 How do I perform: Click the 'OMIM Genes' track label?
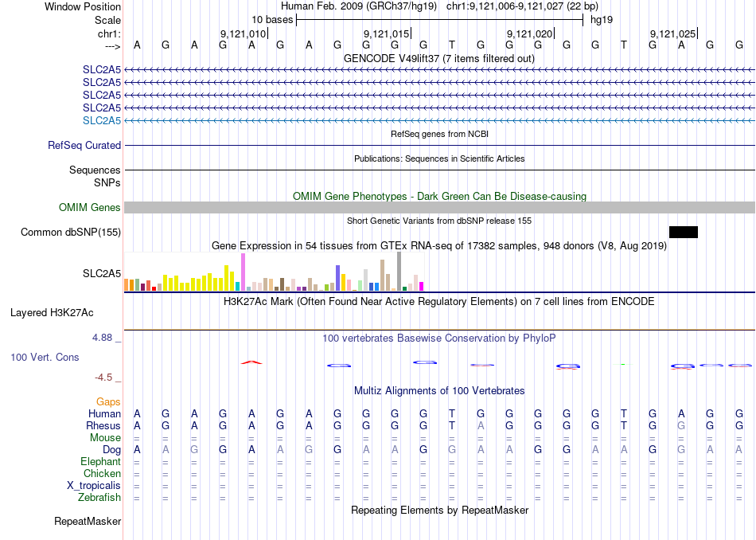90,208
